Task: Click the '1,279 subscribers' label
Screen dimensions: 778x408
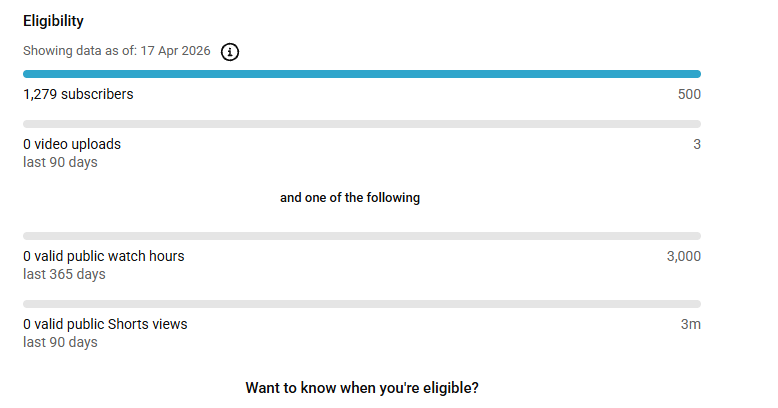Action: click(78, 94)
